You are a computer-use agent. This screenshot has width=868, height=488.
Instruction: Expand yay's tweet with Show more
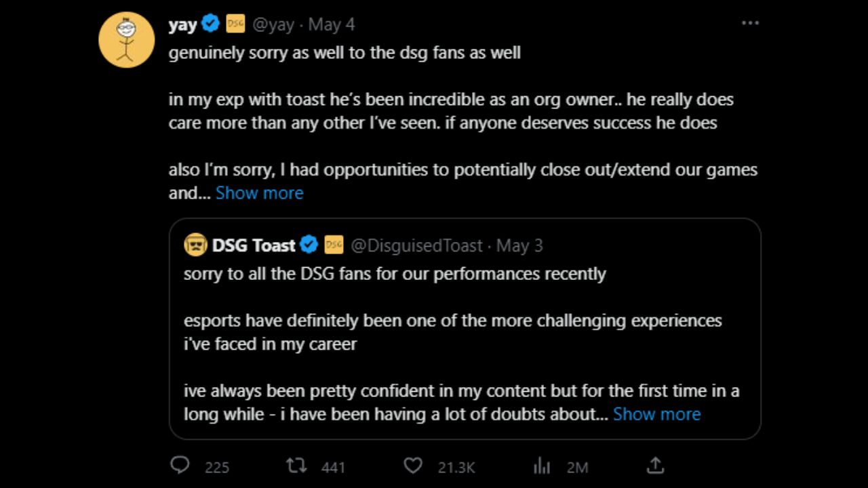tap(259, 193)
